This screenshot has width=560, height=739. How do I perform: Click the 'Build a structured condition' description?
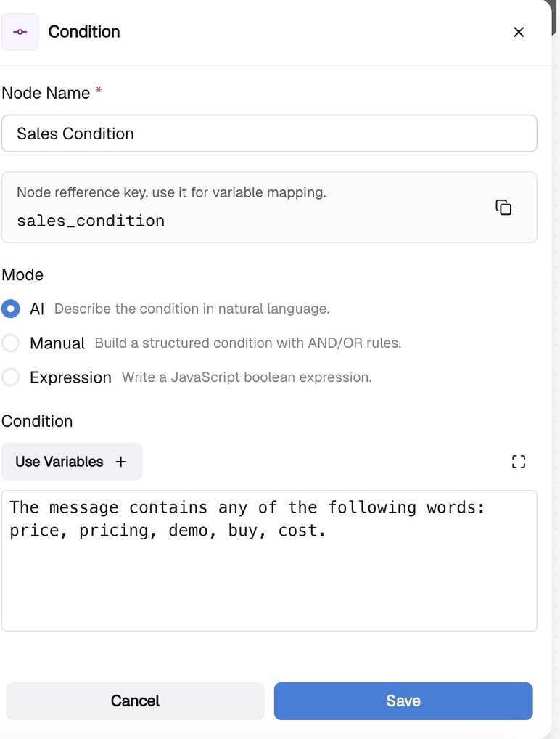coord(247,343)
